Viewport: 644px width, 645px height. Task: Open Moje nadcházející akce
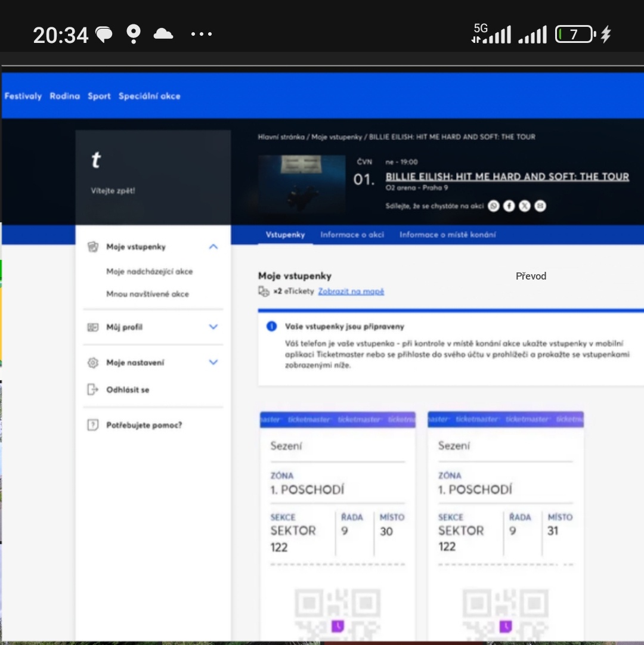(x=150, y=271)
